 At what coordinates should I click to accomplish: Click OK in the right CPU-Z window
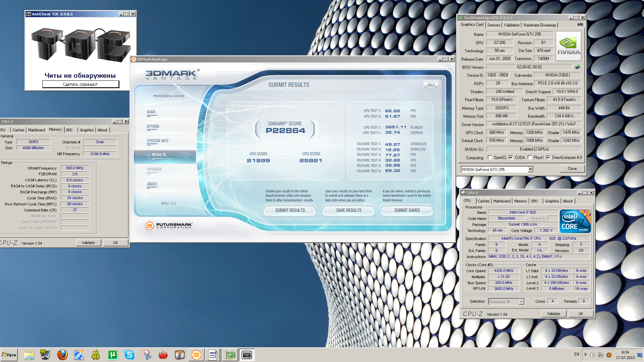581,314
